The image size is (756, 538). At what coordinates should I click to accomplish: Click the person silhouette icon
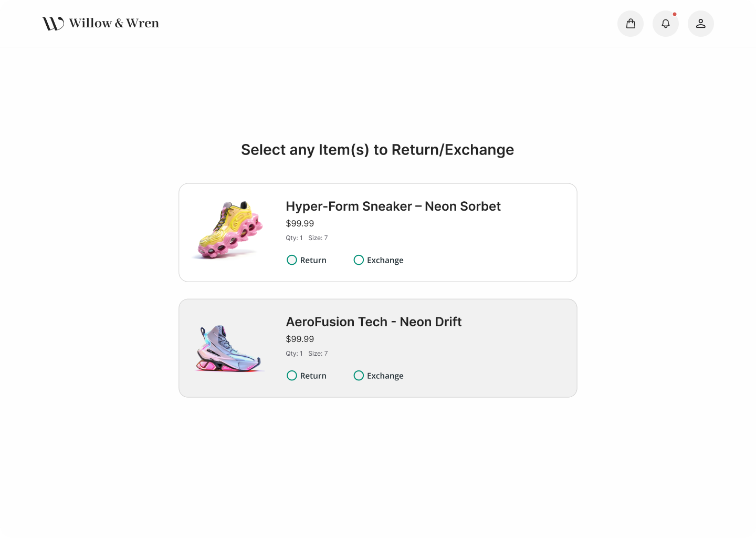(701, 23)
